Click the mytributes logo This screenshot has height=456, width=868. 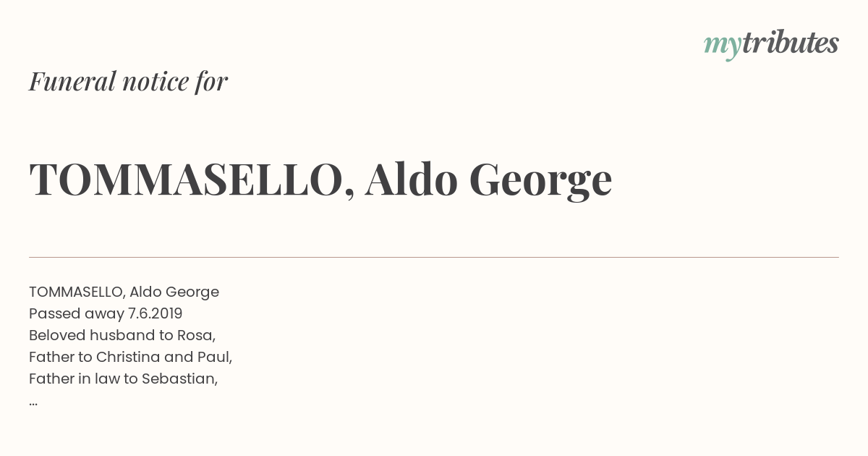(771, 44)
